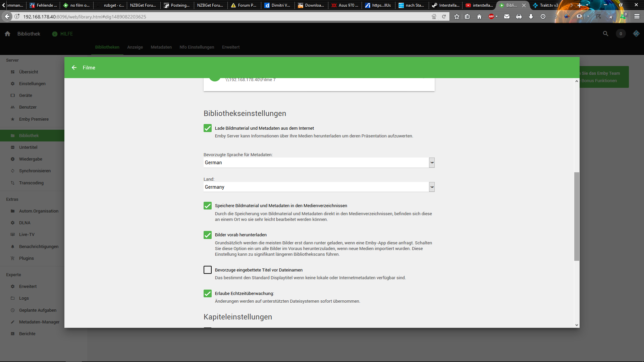This screenshot has height=362, width=644.
Task: Uncheck Bilder vorab herunterladen
Action: [x=208, y=235]
